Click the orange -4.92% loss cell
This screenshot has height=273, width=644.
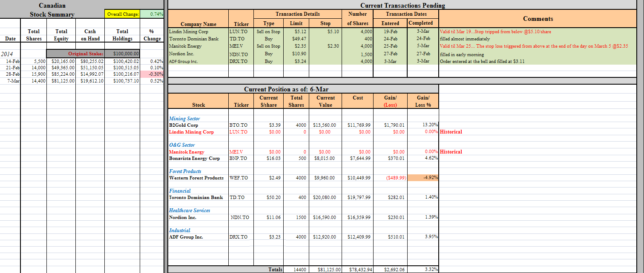423,178
